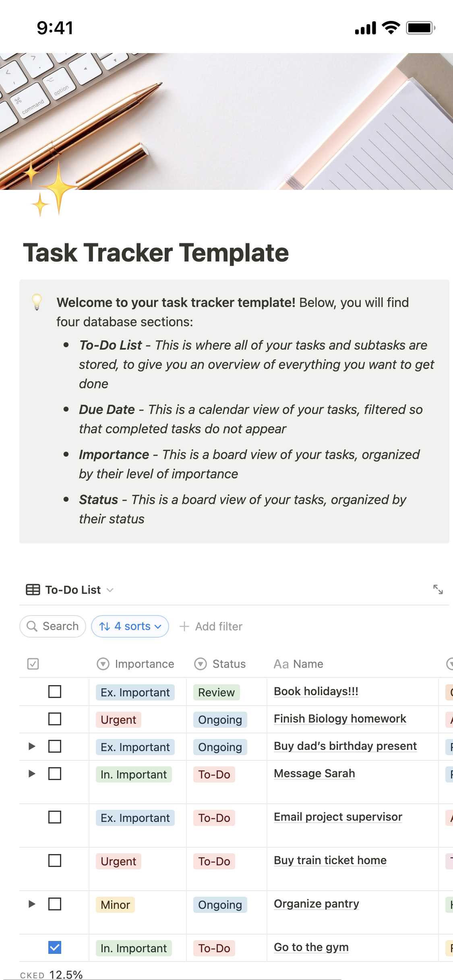Check off Book holidays!!! task

pos(55,692)
